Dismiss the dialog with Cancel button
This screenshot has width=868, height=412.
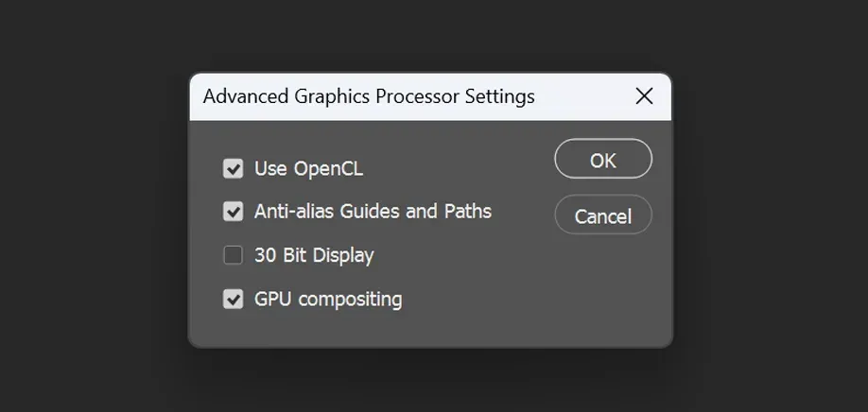603,215
